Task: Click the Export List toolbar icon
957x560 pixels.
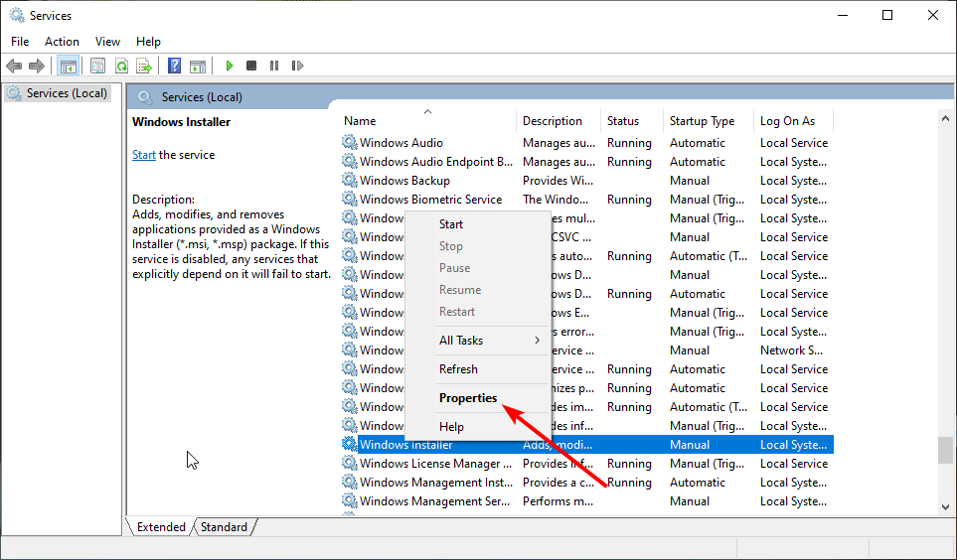Action: click(144, 67)
